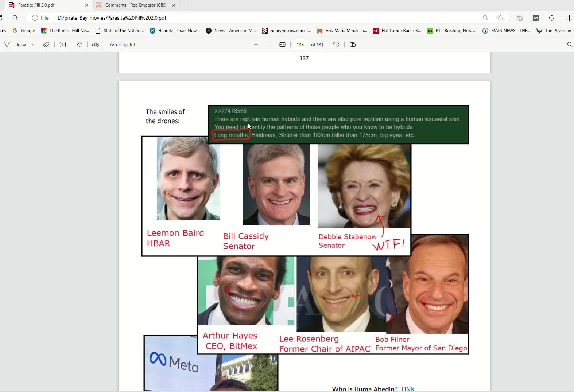Click the page number input field
The height and width of the screenshot is (392, 574).
coord(300,44)
